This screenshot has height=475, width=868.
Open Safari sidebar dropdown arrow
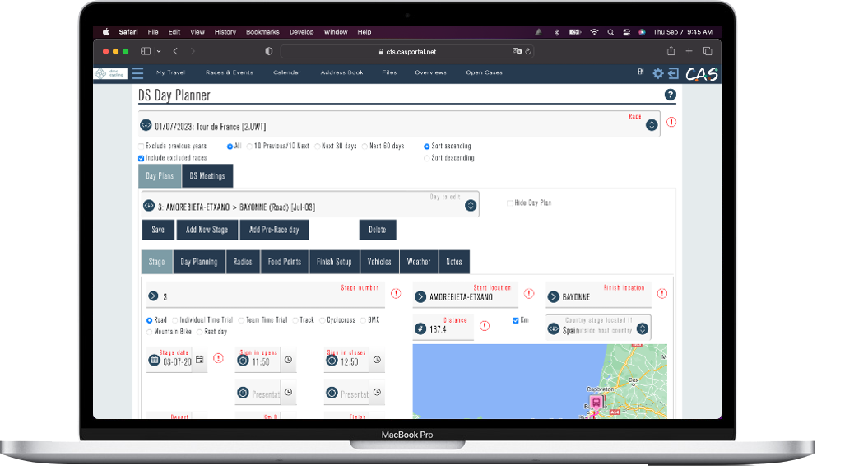pos(158,51)
